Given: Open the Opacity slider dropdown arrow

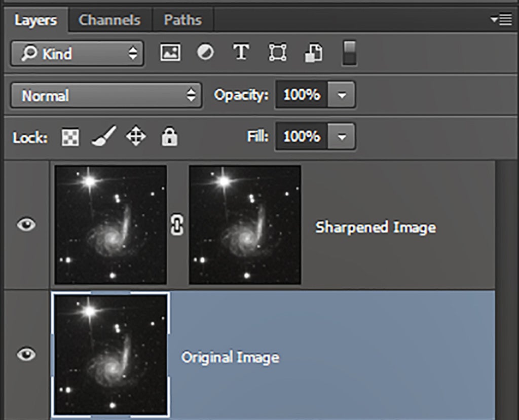Looking at the screenshot, I should click(342, 95).
